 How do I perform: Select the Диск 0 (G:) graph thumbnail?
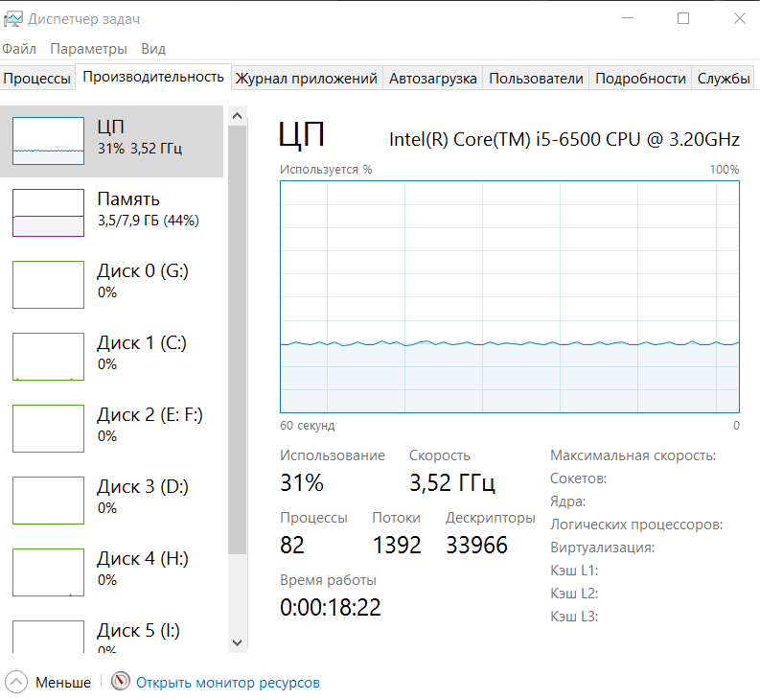(x=48, y=284)
